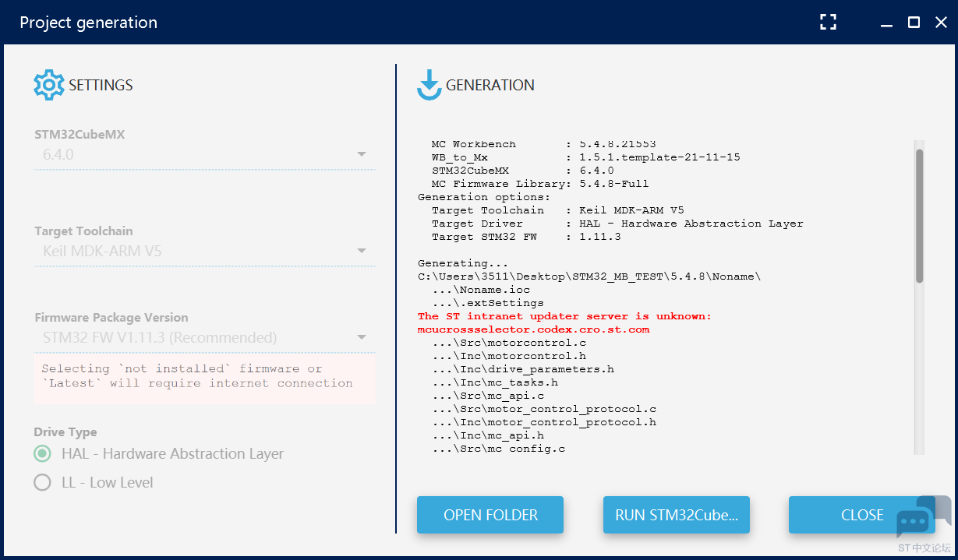958x560 pixels.
Task: Click the red ST intranet updater server warning
Action: (x=564, y=316)
